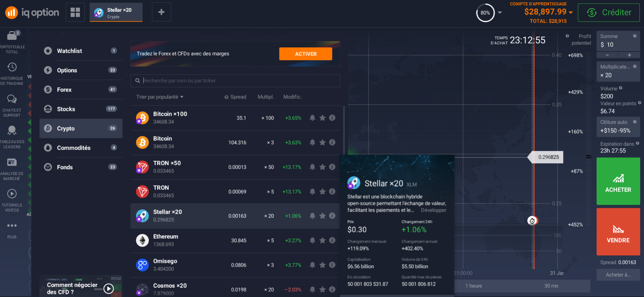
Task: Open the asset grid layout icon
Action: pos(75,12)
